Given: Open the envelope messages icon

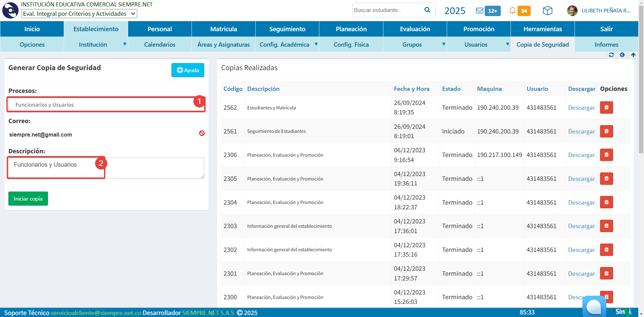Looking at the screenshot, I should (480, 11).
